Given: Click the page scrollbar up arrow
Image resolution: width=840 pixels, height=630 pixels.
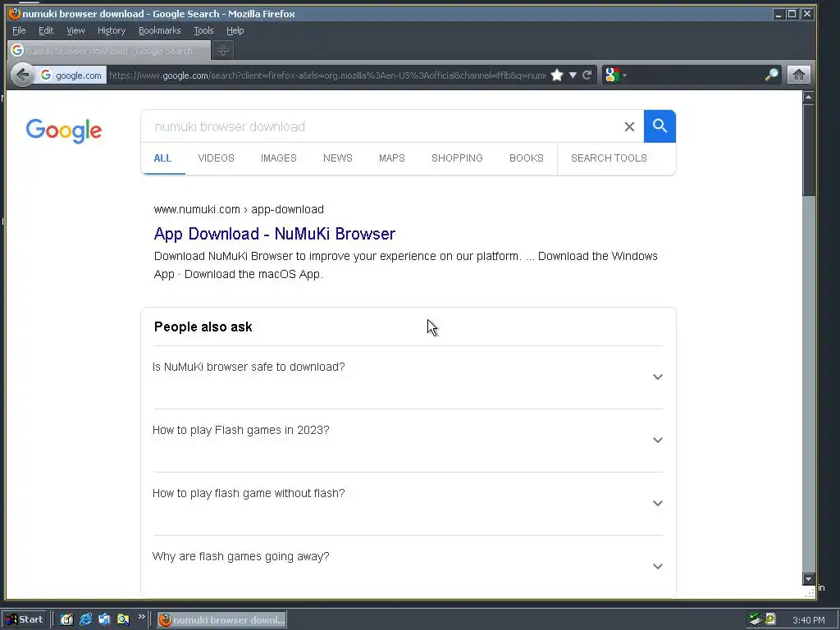Looking at the screenshot, I should coord(808,97).
